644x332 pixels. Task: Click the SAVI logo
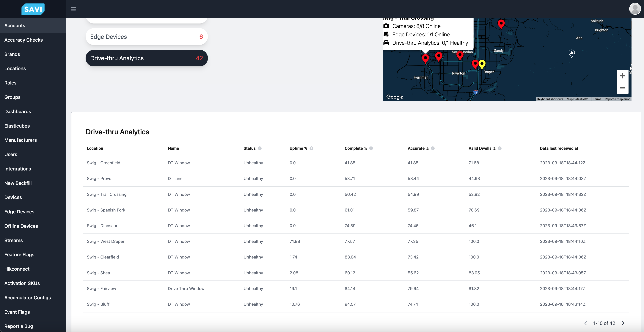pos(33,9)
